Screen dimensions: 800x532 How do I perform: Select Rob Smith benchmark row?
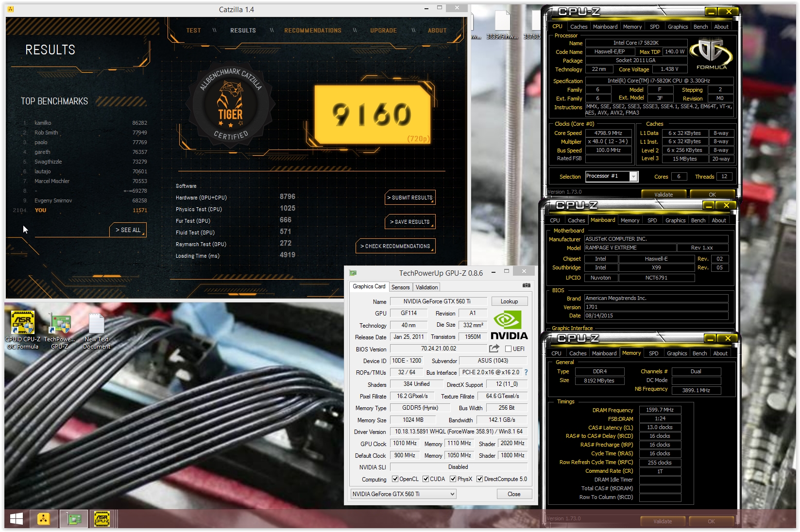click(x=85, y=133)
